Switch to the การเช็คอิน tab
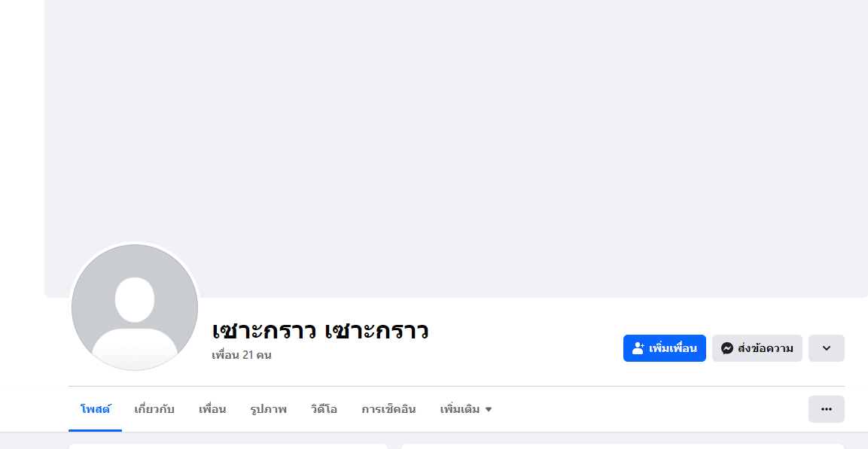 pos(388,409)
